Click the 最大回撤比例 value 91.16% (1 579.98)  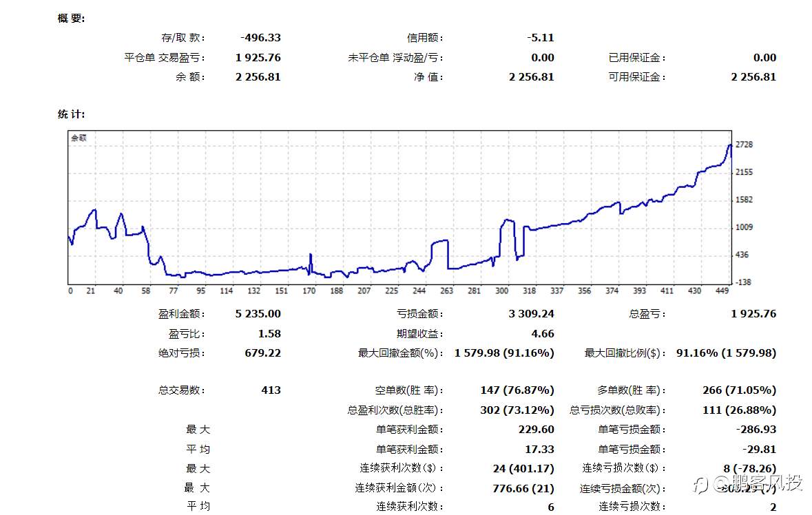pyautogui.click(x=727, y=353)
